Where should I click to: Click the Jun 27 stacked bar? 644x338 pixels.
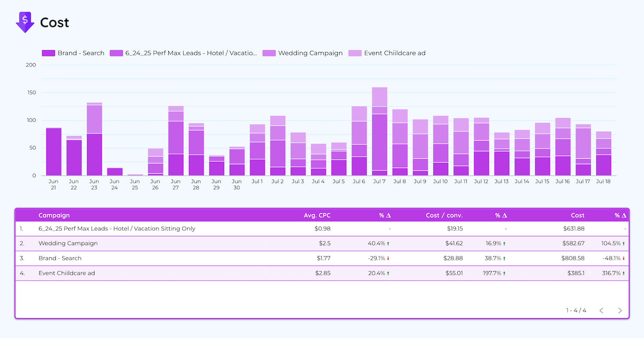pyautogui.click(x=176, y=141)
